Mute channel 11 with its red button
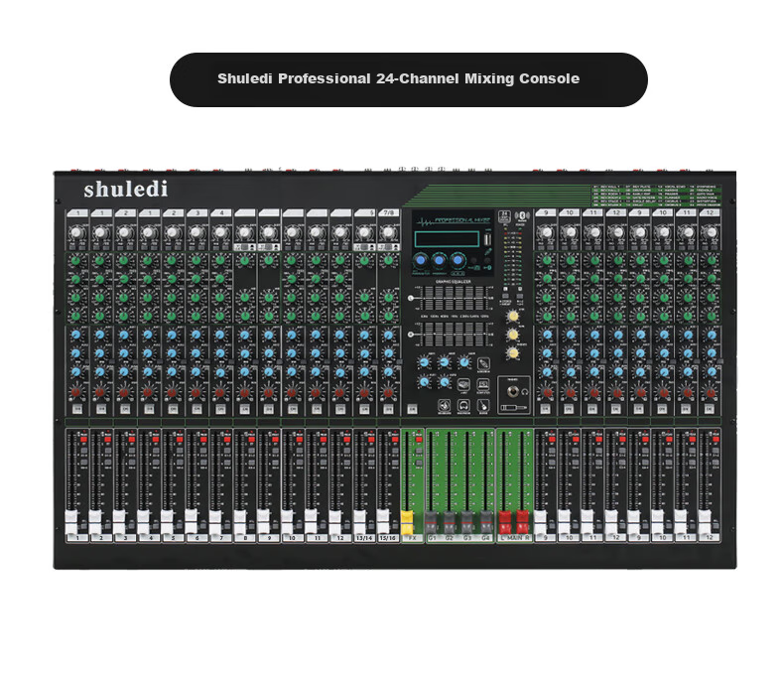Viewport: 784px width, 674px height. pyautogui.click(x=324, y=440)
